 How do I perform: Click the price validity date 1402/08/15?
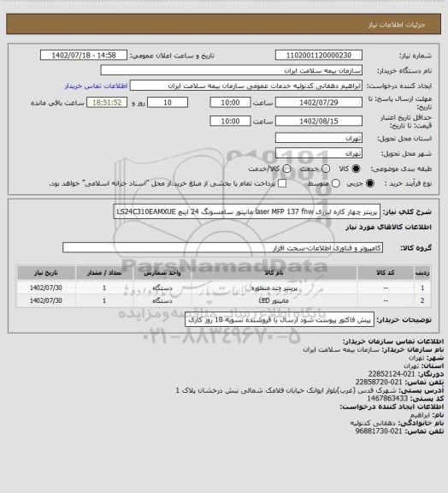click(319, 121)
